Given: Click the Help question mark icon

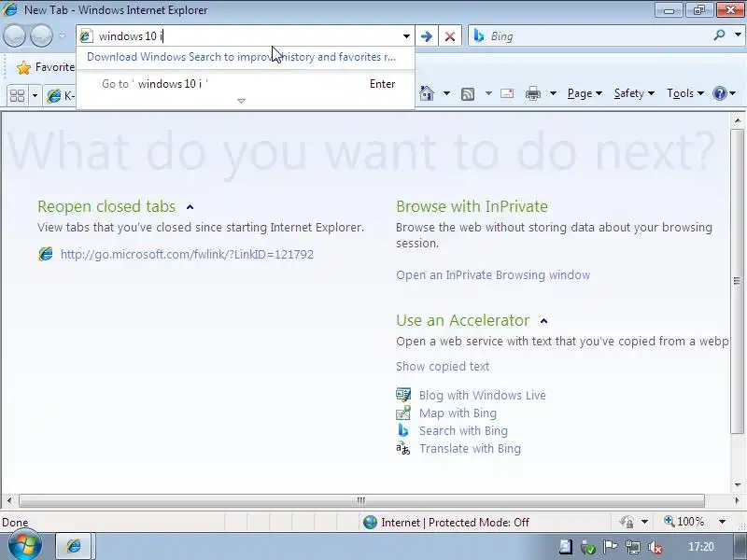Looking at the screenshot, I should (719, 92).
